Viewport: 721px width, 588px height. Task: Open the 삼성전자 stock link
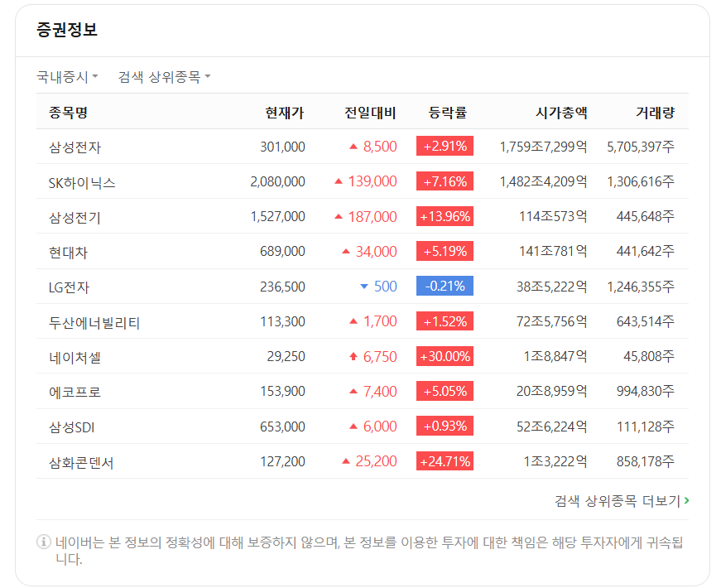click(x=75, y=147)
